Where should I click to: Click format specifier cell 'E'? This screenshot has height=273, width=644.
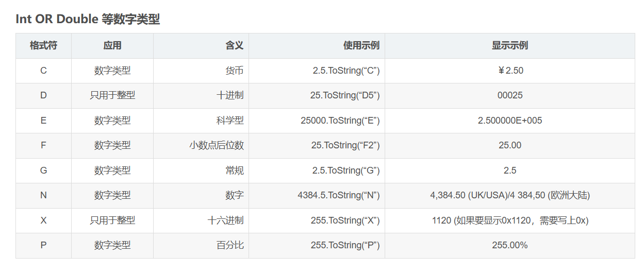43,121
